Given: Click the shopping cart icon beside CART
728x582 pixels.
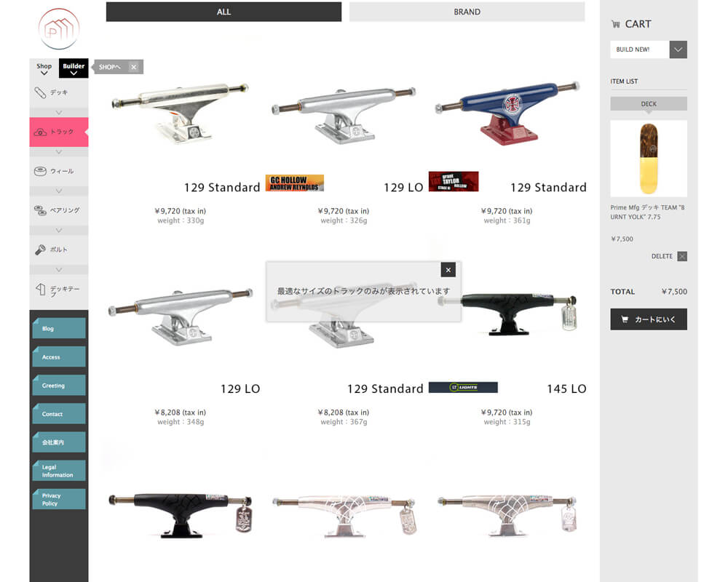Looking at the screenshot, I should coord(616,24).
